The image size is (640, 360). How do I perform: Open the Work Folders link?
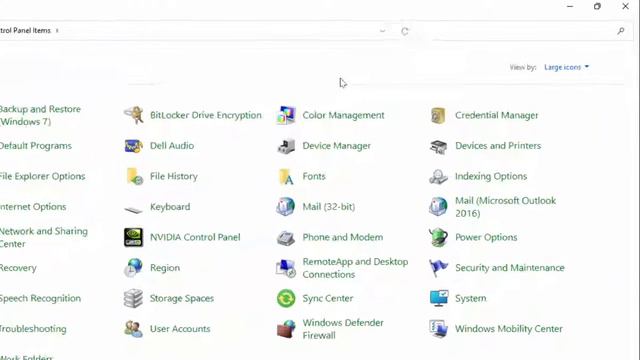pyautogui.click(x=27, y=357)
